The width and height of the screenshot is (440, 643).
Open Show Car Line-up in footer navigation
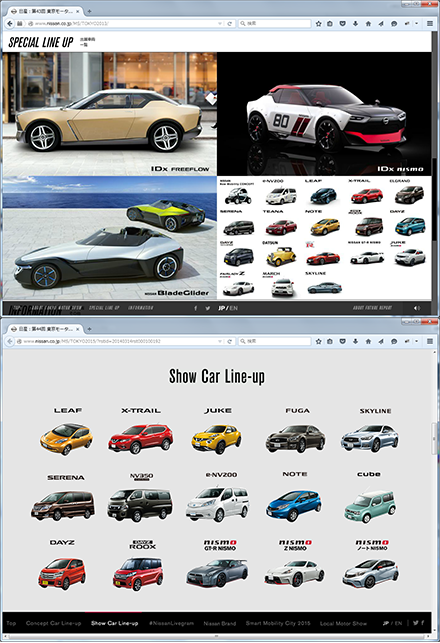coord(114,623)
